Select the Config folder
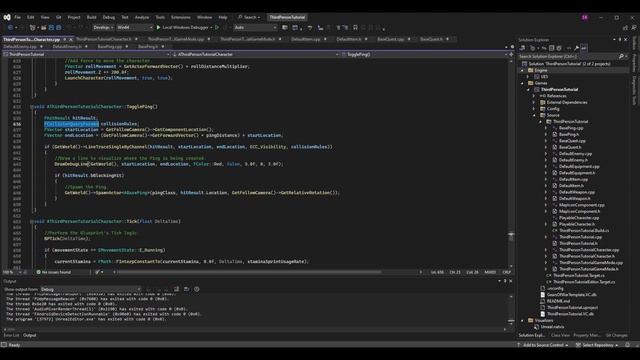This screenshot has height=360, width=640. [x=553, y=109]
